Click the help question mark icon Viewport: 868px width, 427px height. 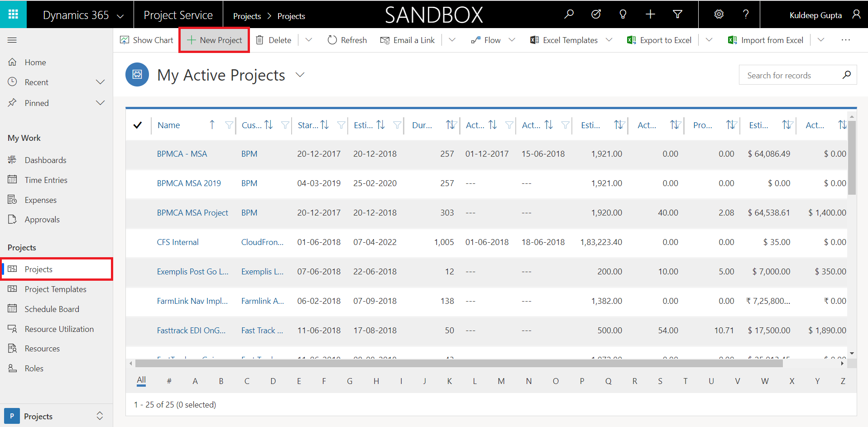click(745, 14)
